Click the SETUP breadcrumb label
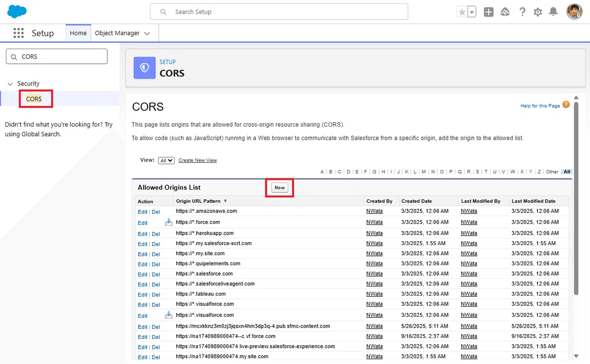This screenshot has width=590, height=364. [168, 62]
